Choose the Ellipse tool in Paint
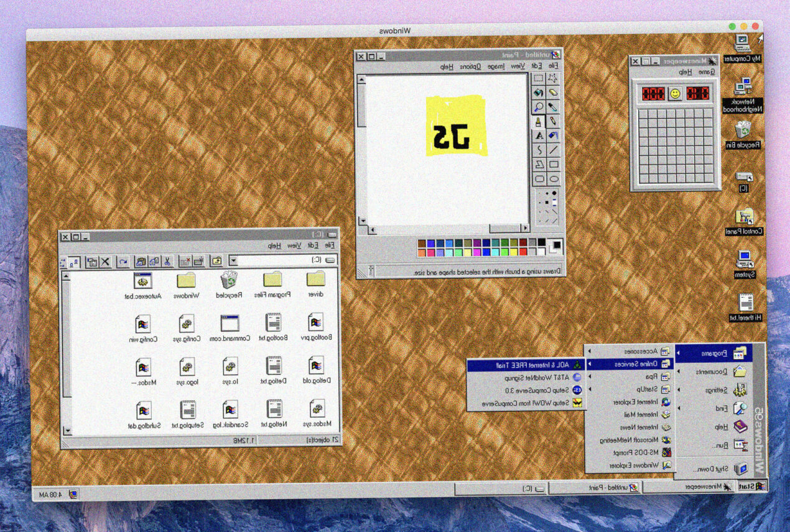 tap(553, 178)
